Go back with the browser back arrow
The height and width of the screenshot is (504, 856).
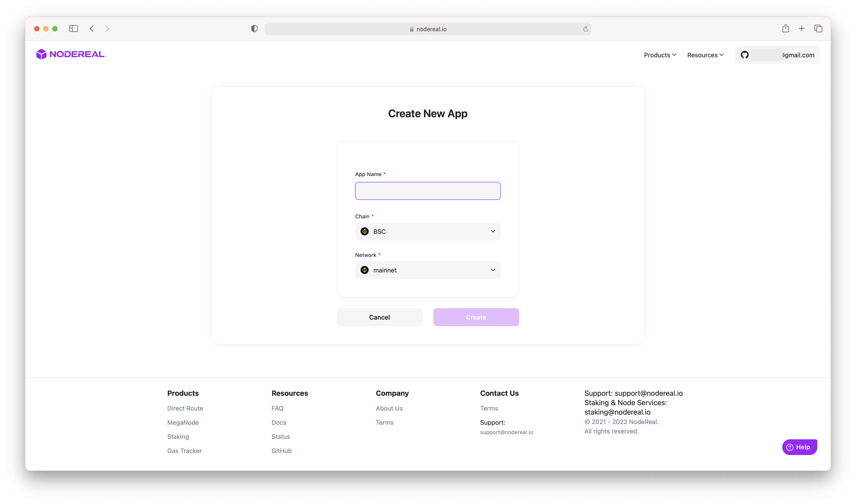coord(91,29)
